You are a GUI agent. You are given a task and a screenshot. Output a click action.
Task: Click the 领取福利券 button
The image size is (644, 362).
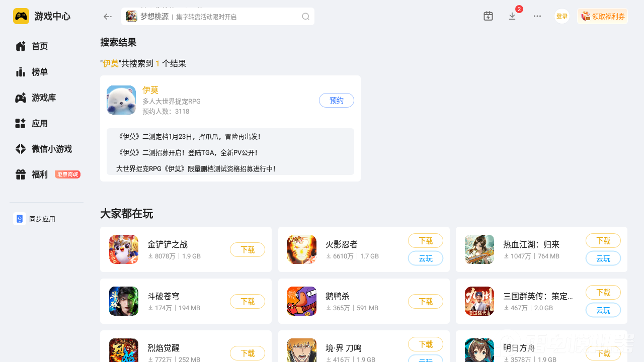(x=602, y=16)
